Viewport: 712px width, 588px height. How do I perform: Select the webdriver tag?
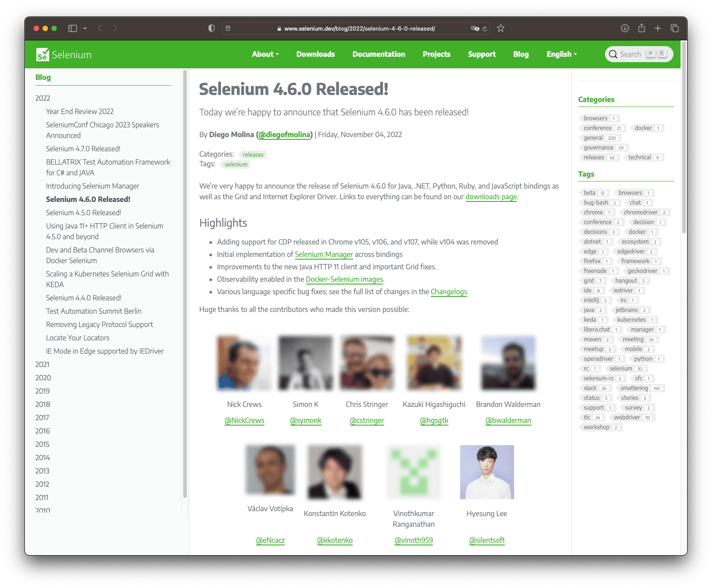coord(631,418)
